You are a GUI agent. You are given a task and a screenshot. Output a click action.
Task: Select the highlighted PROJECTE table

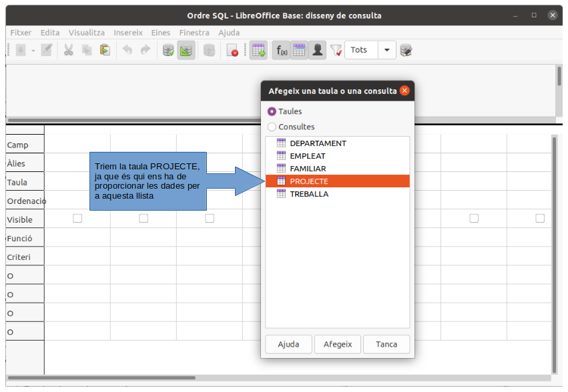coord(338,181)
